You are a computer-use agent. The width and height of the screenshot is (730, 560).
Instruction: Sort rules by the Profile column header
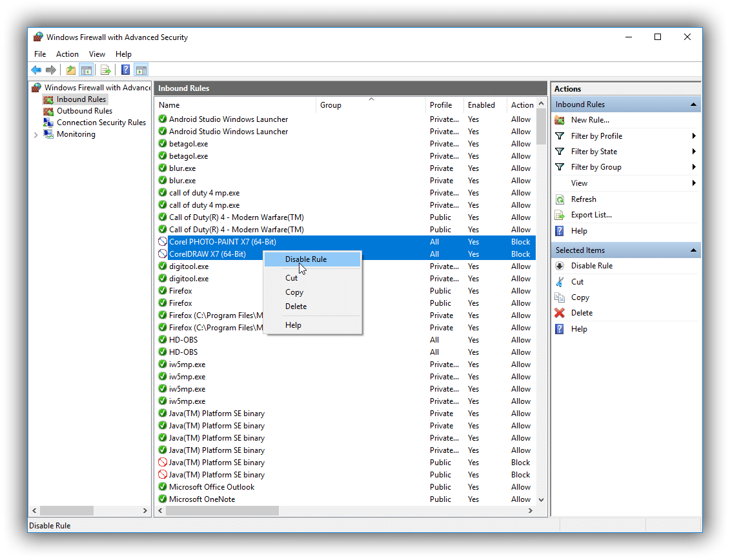(x=445, y=105)
